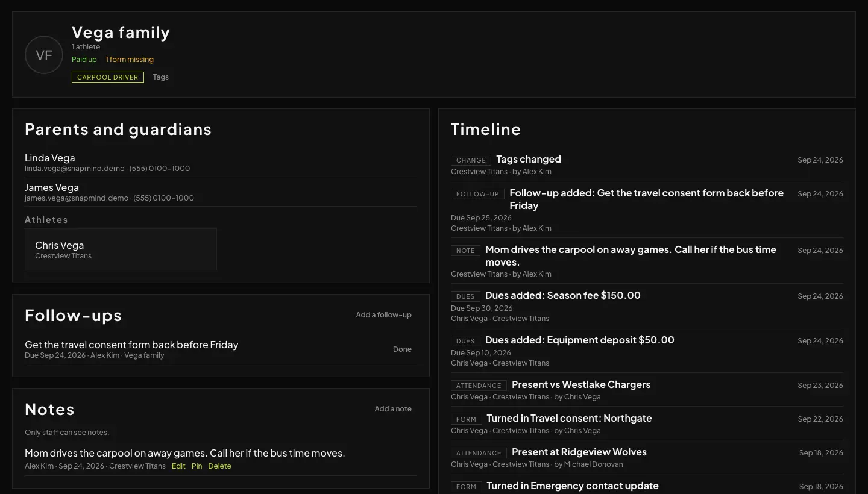Edit the carpool note
868x494 pixels.
pyautogui.click(x=178, y=466)
